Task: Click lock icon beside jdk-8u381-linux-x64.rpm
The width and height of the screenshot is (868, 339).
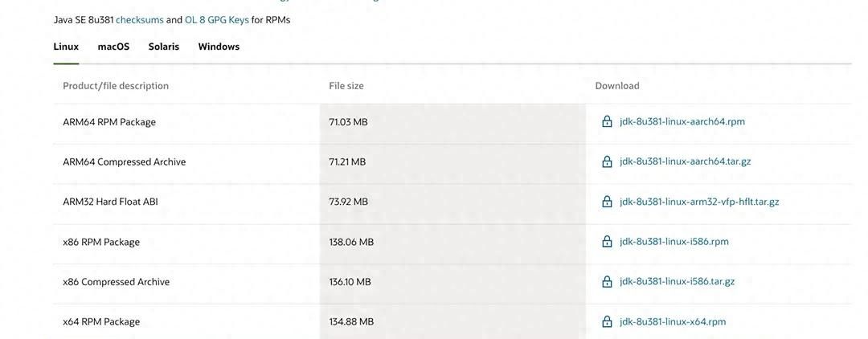Action: [x=608, y=322]
